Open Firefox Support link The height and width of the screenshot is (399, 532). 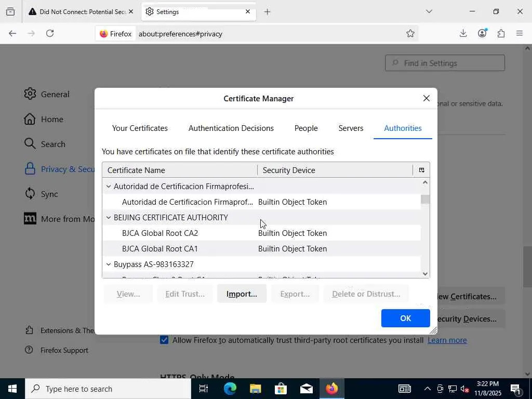(57, 350)
